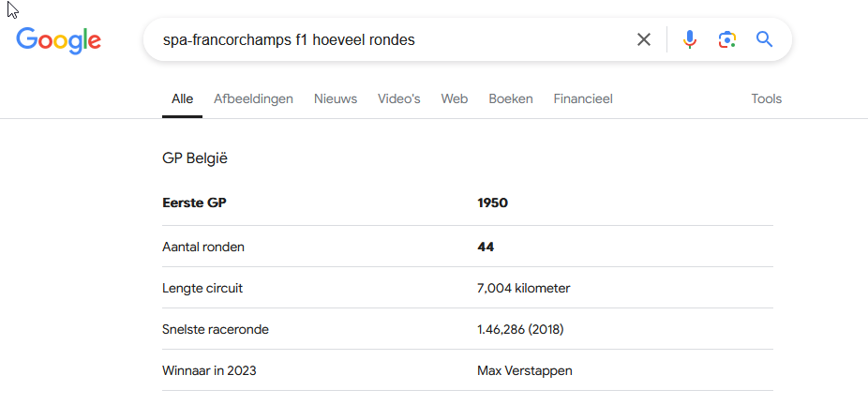Switch to the Afbeeldingen tab
Viewport: 868px width, 405px height.
point(253,98)
